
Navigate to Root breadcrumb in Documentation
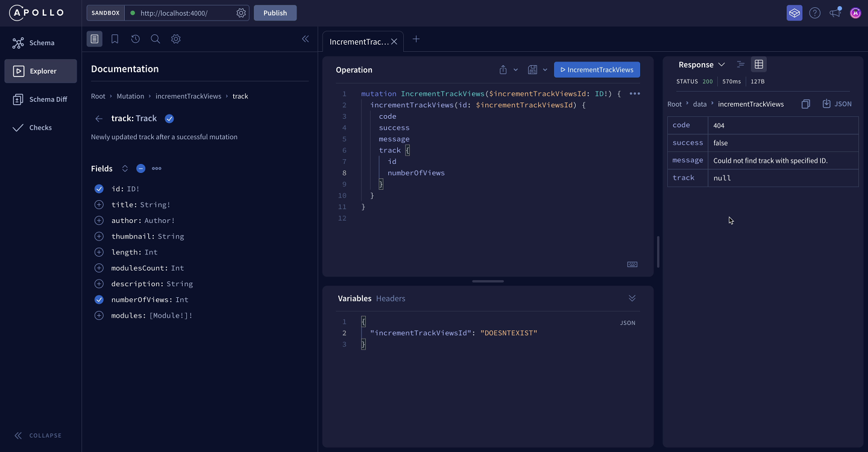[x=98, y=96]
